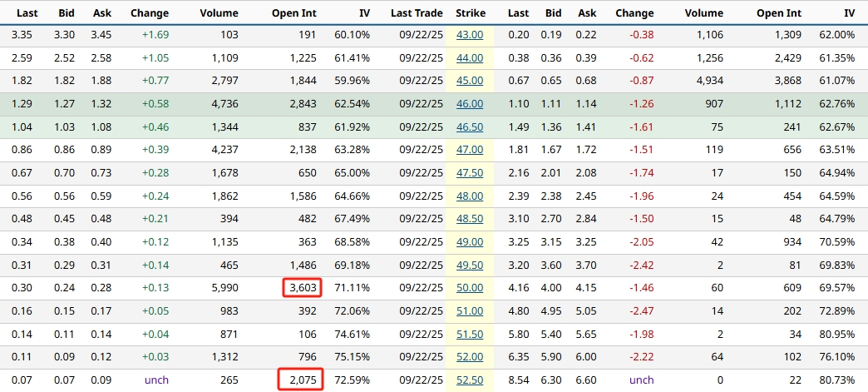Click the purple unch change for 0.07 call
The height and width of the screenshot is (392, 868).
pos(155,380)
